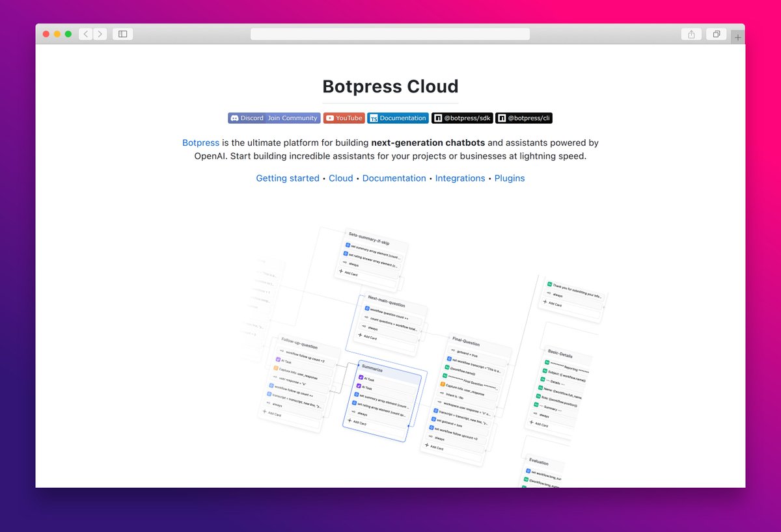Click the Discord icon on the Join Community badge

point(236,118)
